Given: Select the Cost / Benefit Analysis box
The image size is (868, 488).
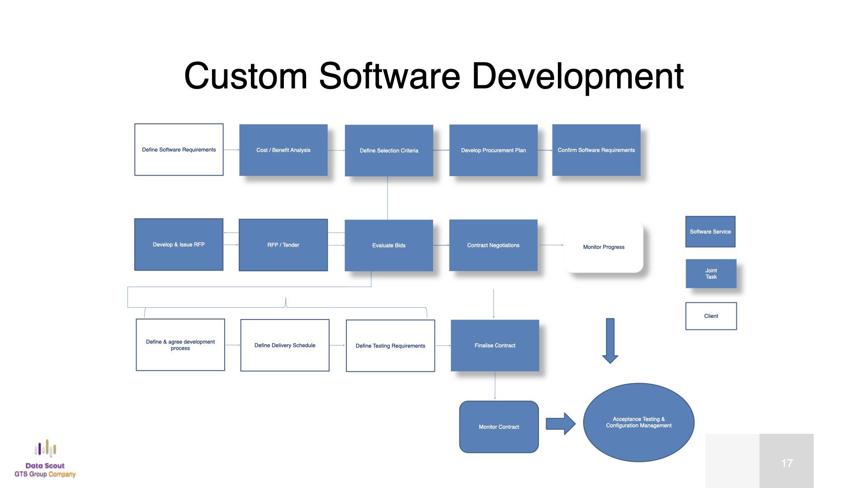Looking at the screenshot, I should pyautogui.click(x=283, y=150).
